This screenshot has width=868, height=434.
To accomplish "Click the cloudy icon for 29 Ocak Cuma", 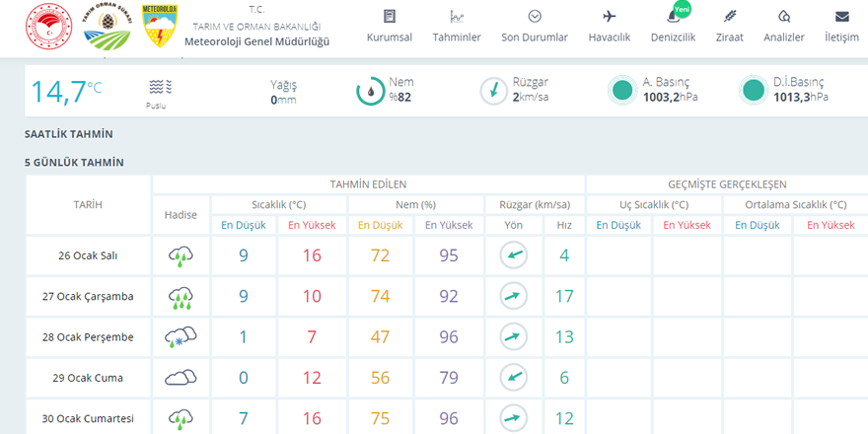I will 181,378.
